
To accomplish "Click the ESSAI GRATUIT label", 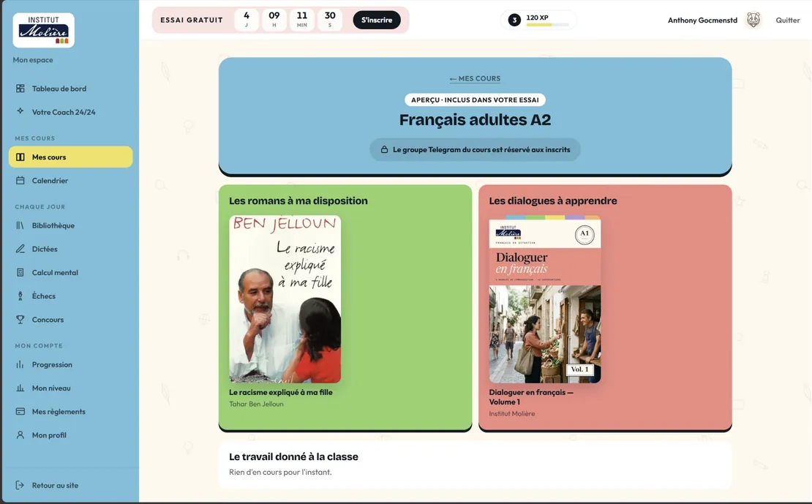I will (192, 20).
